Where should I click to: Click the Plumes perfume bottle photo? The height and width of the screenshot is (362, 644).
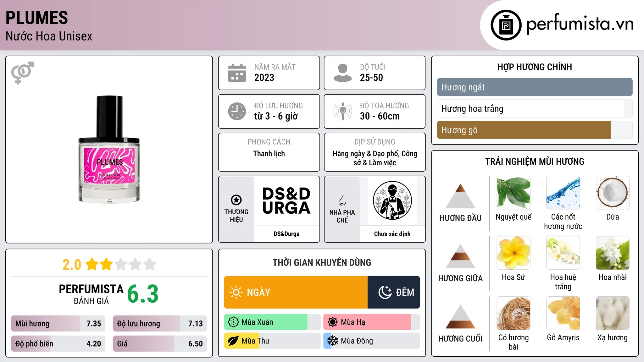109,149
